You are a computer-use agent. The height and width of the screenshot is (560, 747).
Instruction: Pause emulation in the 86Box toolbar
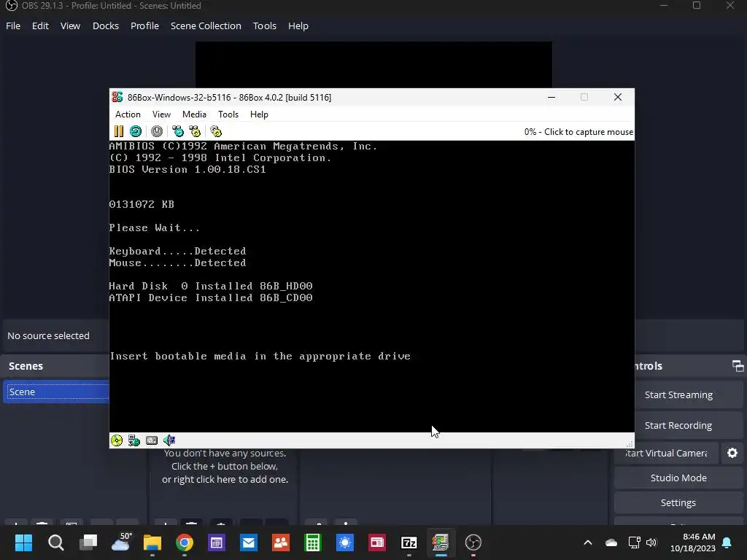(x=119, y=131)
